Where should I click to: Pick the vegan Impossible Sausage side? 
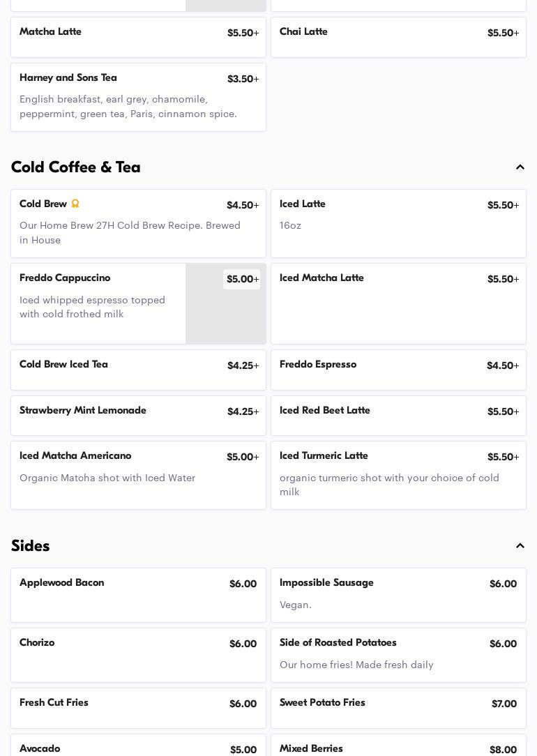398,595
